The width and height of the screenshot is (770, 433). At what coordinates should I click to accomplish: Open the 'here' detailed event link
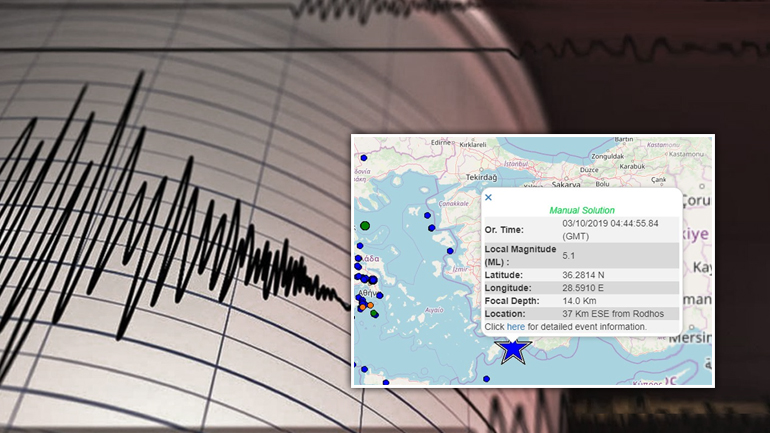pos(515,327)
